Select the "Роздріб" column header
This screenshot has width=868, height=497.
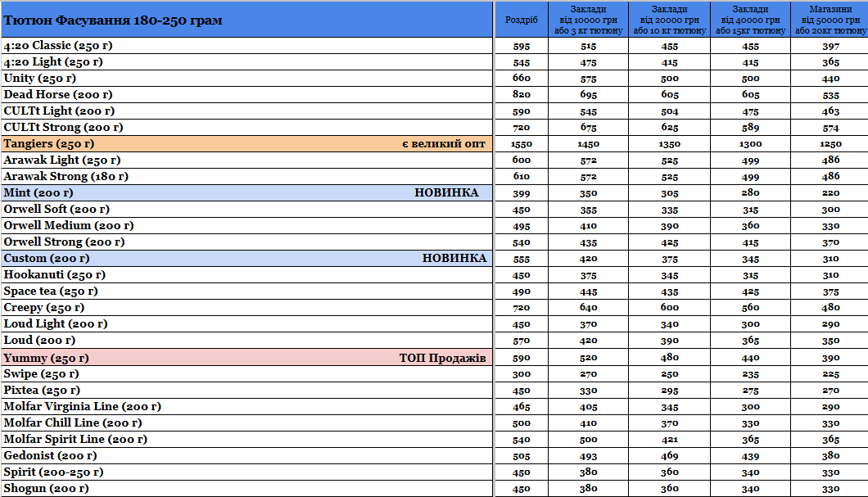[x=522, y=20]
